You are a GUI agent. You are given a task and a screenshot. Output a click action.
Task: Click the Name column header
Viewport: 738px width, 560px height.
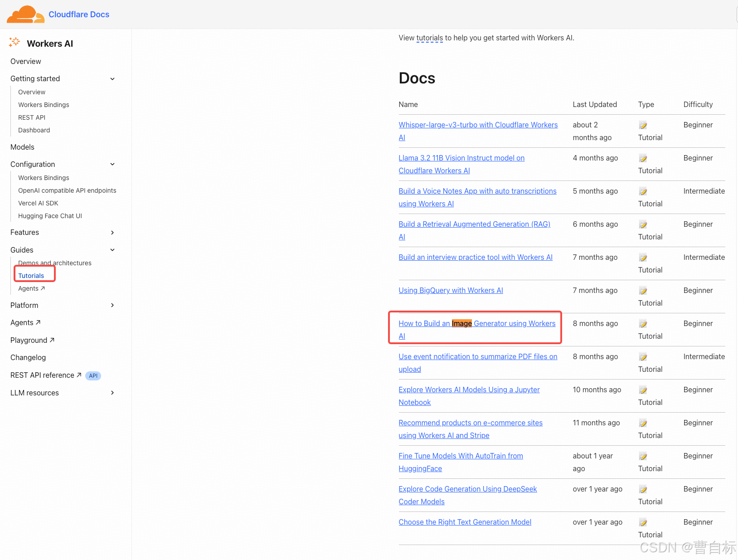tap(408, 104)
